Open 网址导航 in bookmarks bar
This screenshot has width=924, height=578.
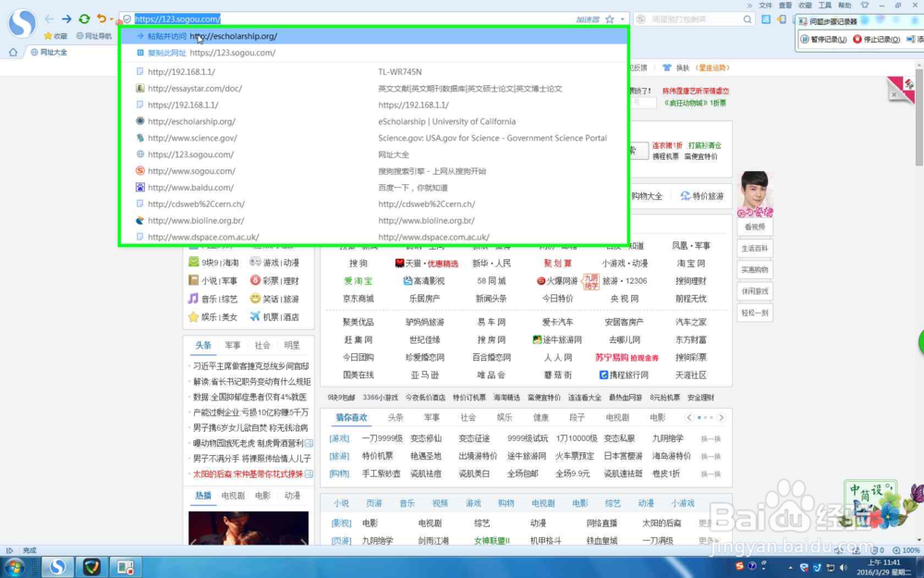coord(94,36)
